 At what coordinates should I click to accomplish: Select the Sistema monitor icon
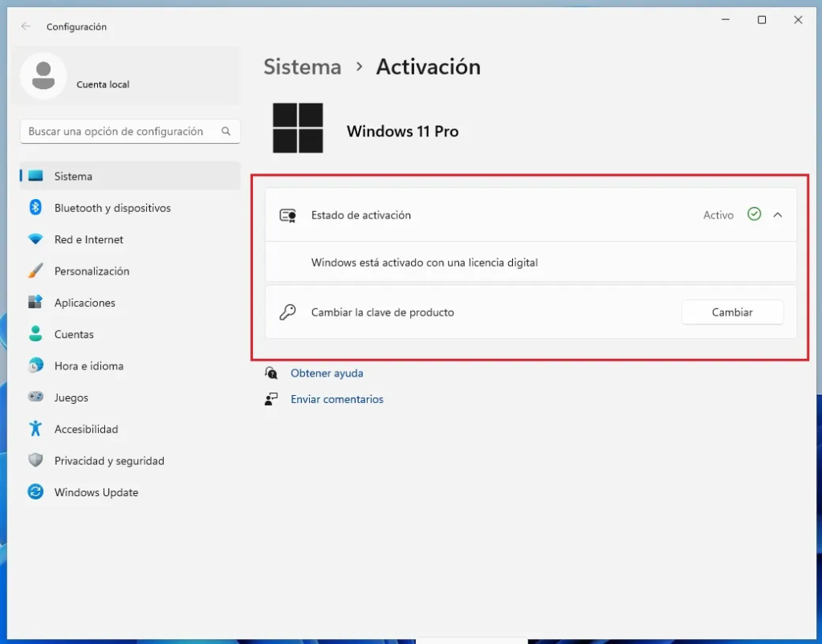(35, 176)
